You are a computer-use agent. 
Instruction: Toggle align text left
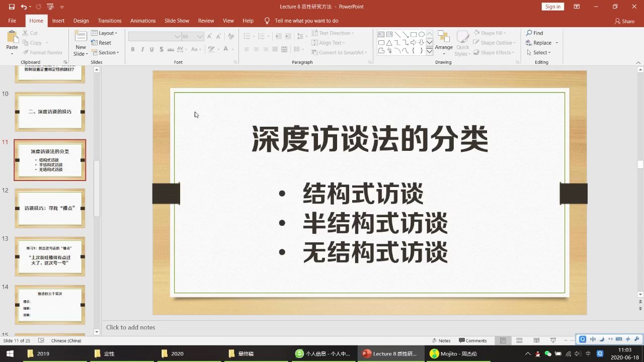[x=247, y=49]
